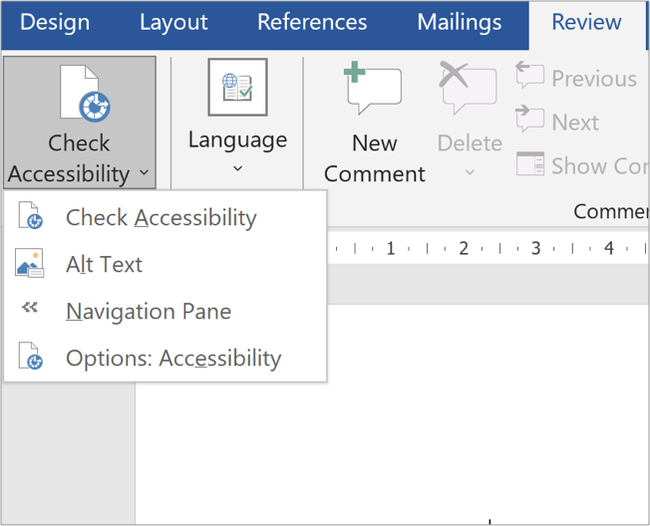The width and height of the screenshot is (650, 526).
Task: Choose Alt Text from the menu
Action: point(165,264)
